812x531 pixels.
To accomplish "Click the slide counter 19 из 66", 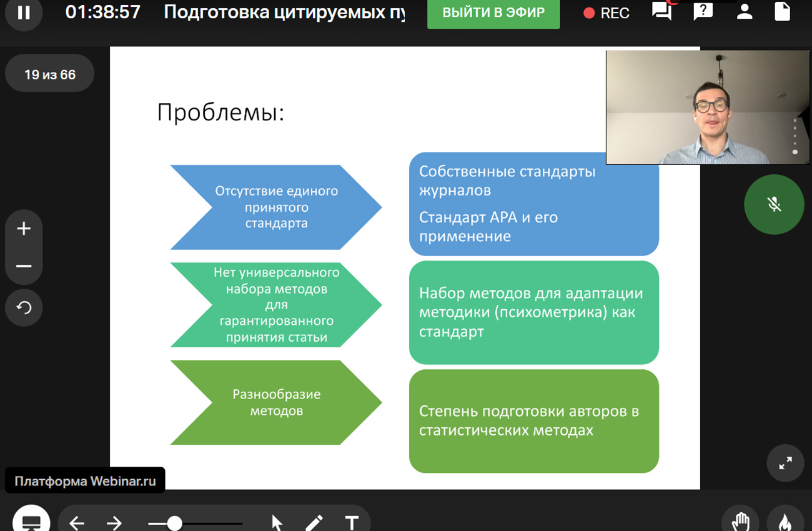I will tap(50, 75).
